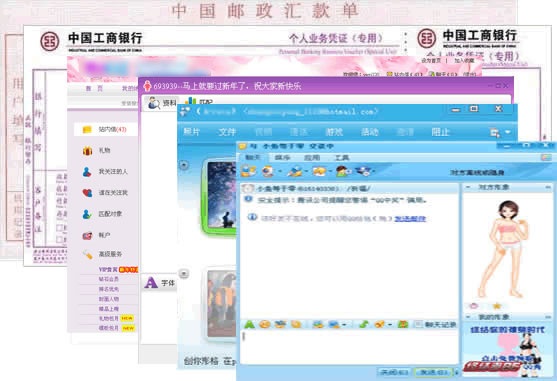Click into QQ message input box

(x=350, y=347)
